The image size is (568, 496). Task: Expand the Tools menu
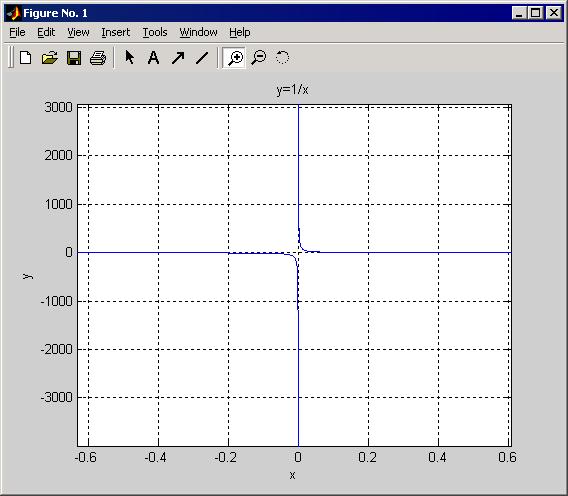coord(155,32)
